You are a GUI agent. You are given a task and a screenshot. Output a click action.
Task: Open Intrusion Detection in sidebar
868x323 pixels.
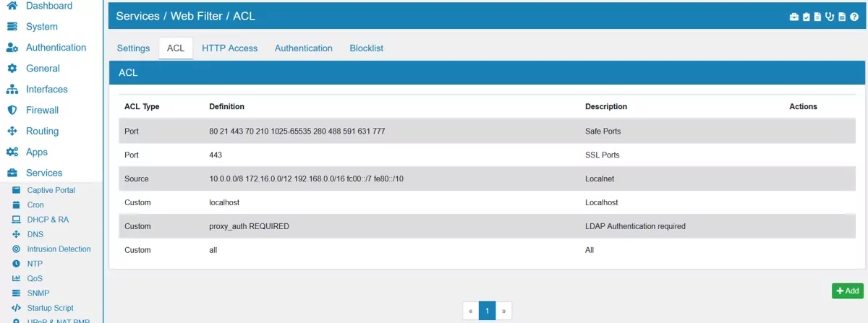59,249
